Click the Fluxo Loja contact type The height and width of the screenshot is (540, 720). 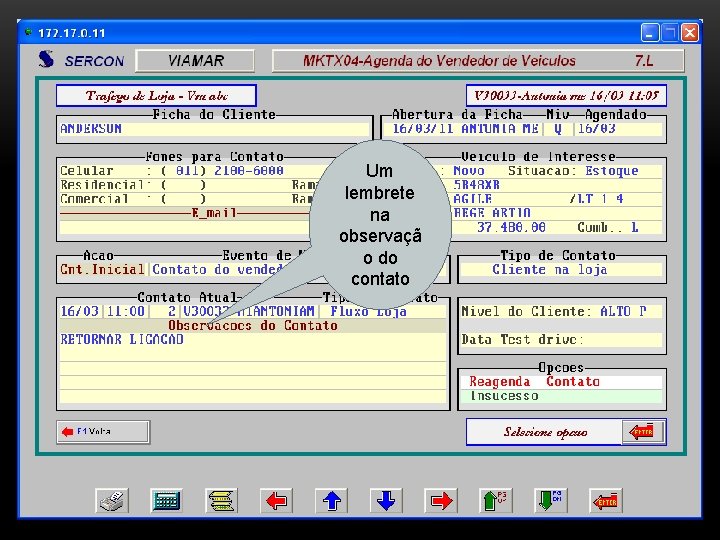point(368,312)
